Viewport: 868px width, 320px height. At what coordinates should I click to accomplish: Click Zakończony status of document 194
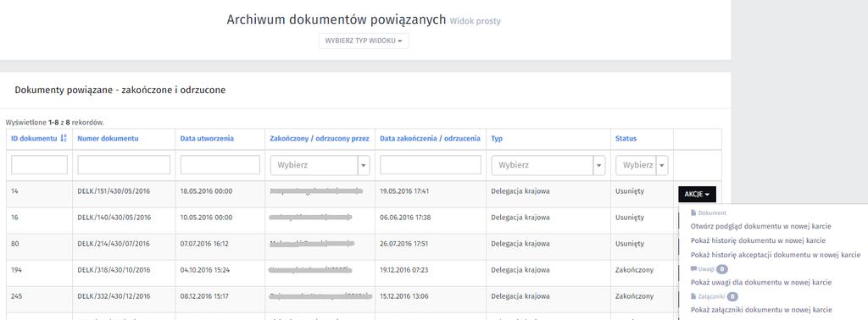634,270
